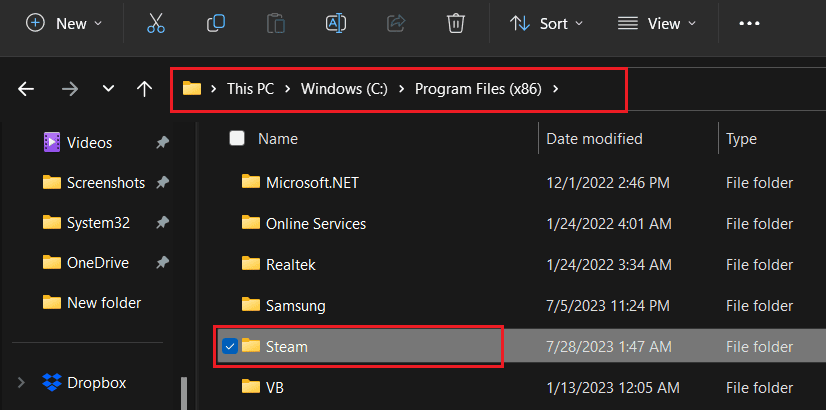Click the Rename icon

click(336, 23)
